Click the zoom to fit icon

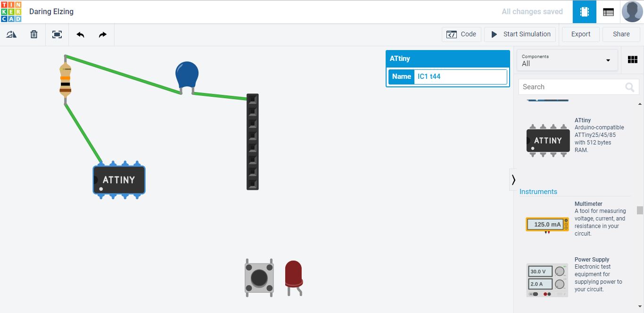tap(57, 34)
